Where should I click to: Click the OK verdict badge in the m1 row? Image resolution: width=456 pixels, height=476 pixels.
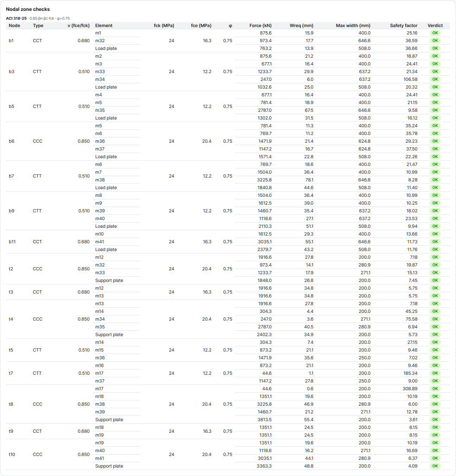pos(435,33)
